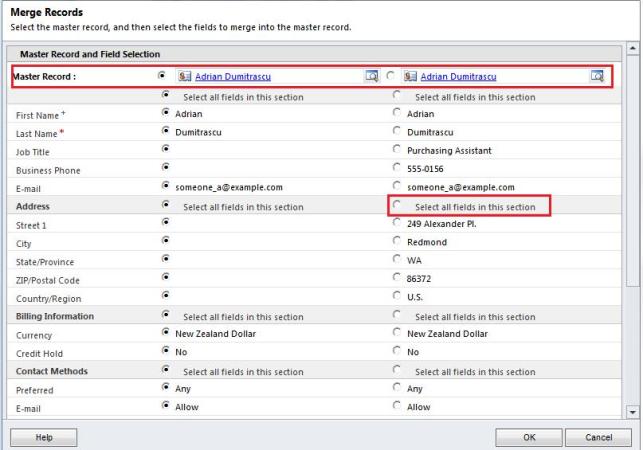The width and height of the screenshot is (643, 450).
Task: Select right someone_a@example.com E-mail radio
Action: click(397, 185)
